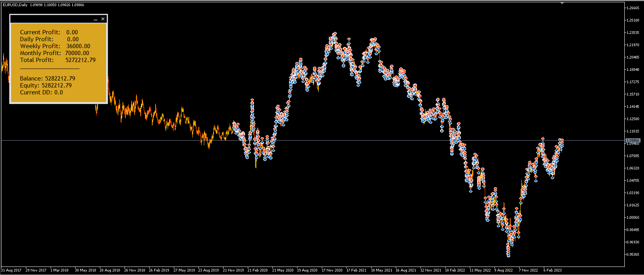Click the 21 Feb 2020 date label
The image size is (644, 275).
click(x=257, y=270)
